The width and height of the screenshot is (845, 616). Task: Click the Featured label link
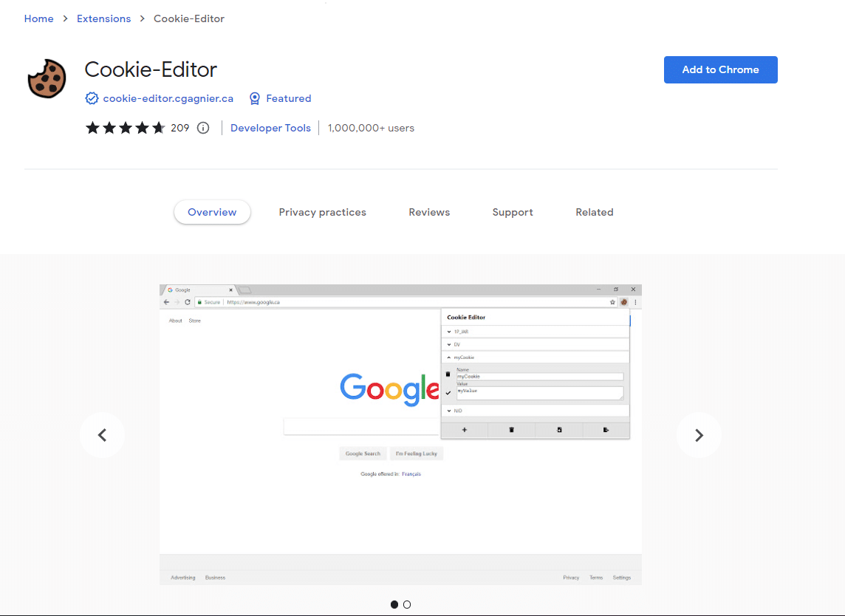point(288,98)
